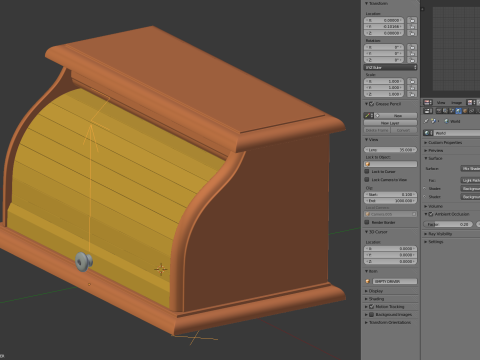Click the object icon beside EMPTY DRIVER
This screenshot has width=480, height=360.
[368, 282]
